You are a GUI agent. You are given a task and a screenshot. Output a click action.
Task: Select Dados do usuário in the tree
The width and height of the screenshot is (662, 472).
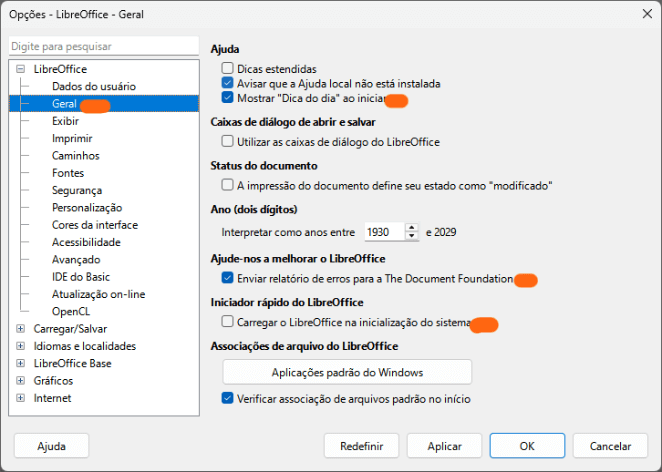tap(94, 86)
